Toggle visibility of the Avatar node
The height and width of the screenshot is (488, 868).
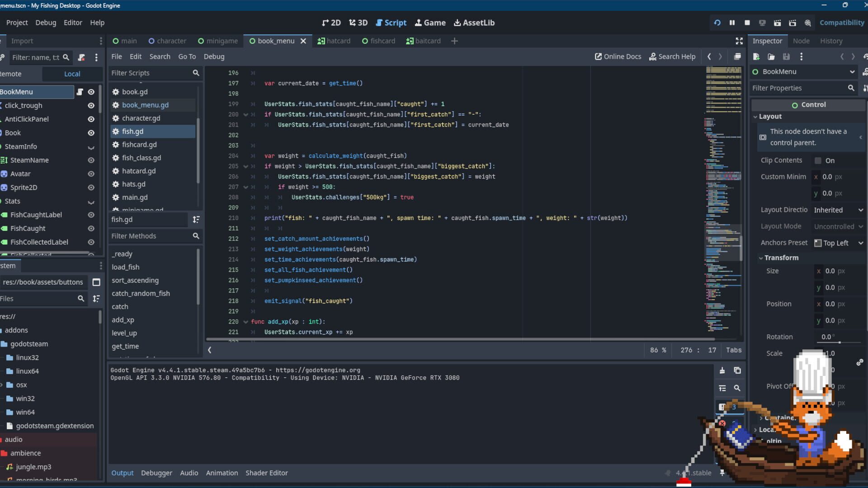91,174
